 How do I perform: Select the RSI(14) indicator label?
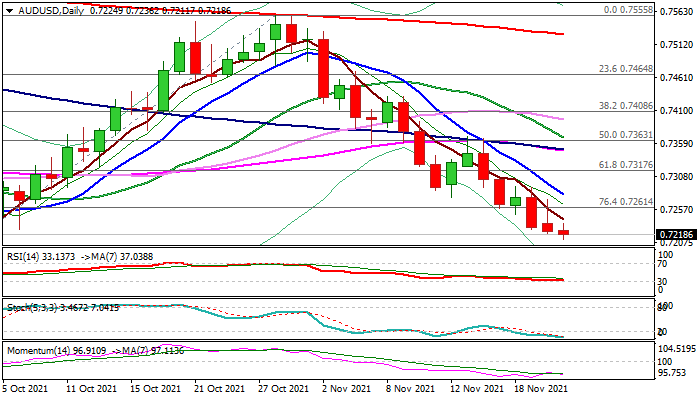pyautogui.click(x=25, y=256)
